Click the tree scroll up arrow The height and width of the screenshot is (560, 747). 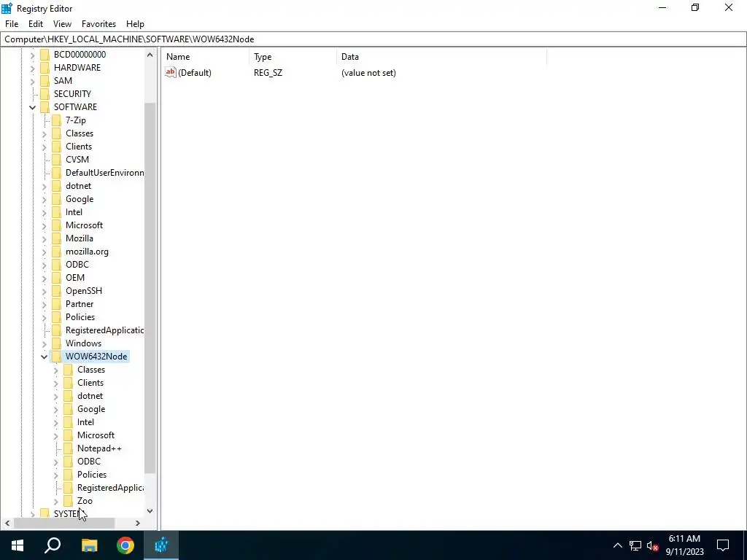click(150, 55)
